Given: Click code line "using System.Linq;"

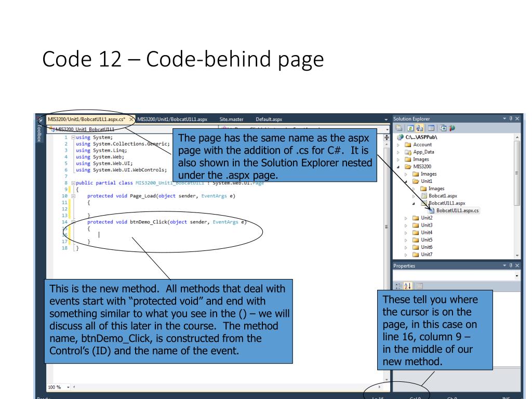Looking at the screenshot, I should [101, 150].
